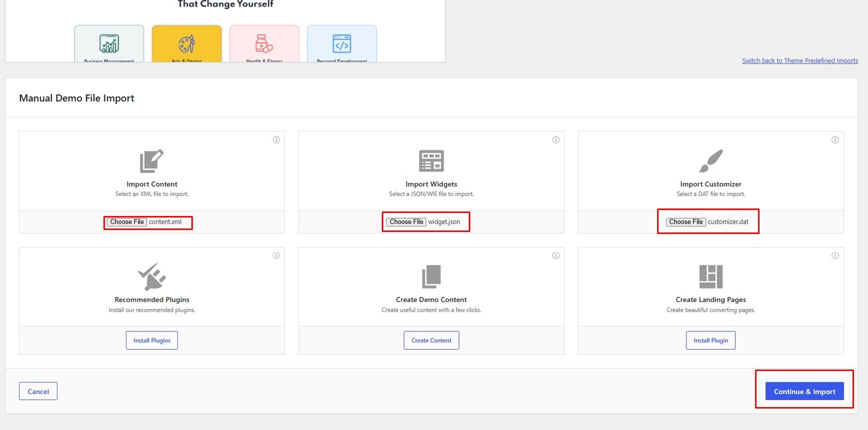Image resolution: width=868 pixels, height=430 pixels.
Task: Click the Create Demo Content pages icon
Action: (431, 276)
